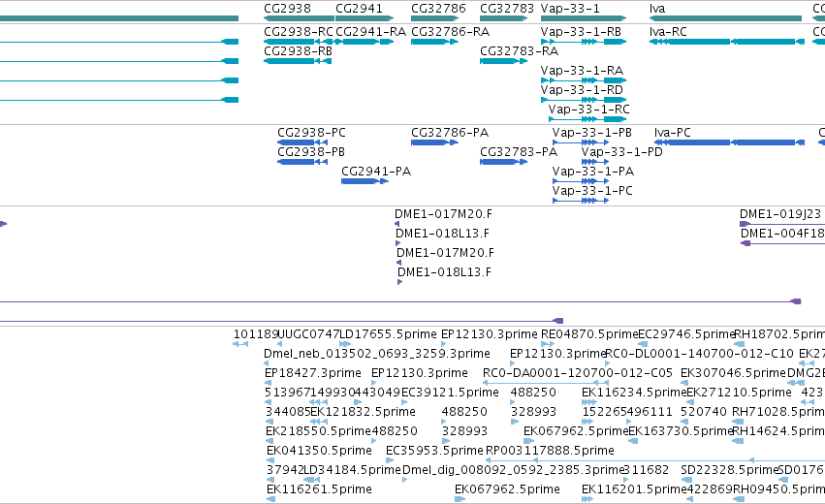825x504 pixels.
Task: Click the DME1-019J23 clone feature
Action: pos(779,214)
